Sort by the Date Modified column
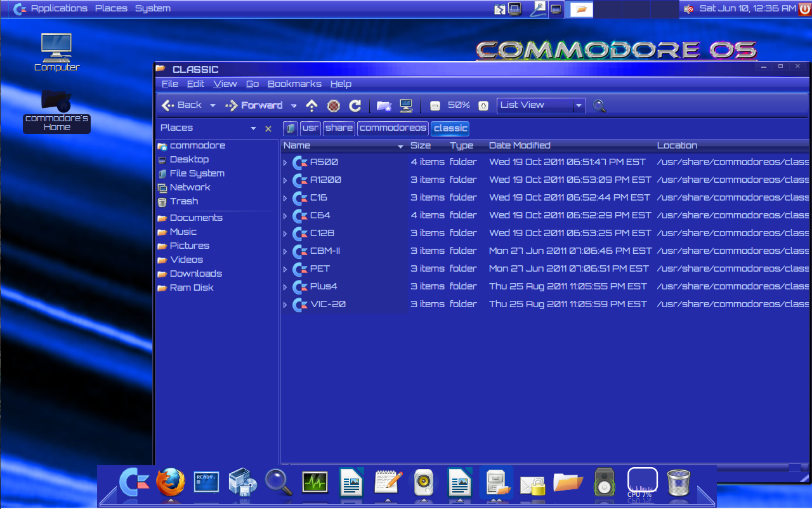 570,146
